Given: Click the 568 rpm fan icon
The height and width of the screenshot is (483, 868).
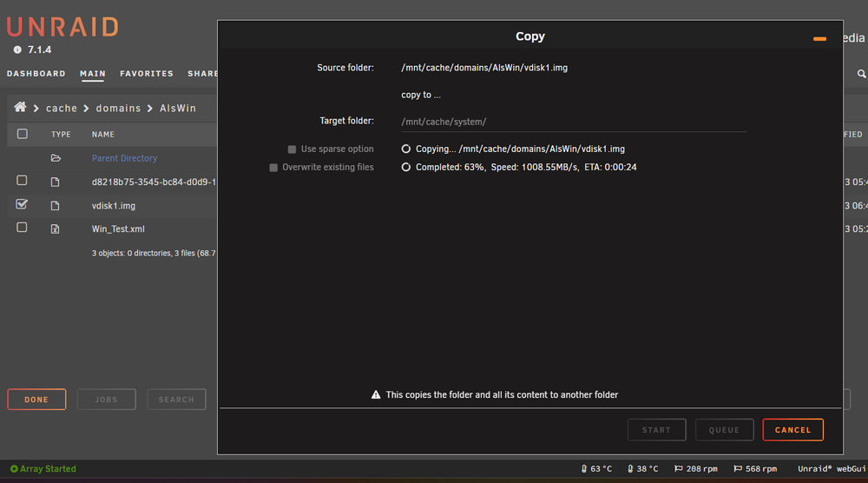Looking at the screenshot, I should pyautogui.click(x=737, y=468).
